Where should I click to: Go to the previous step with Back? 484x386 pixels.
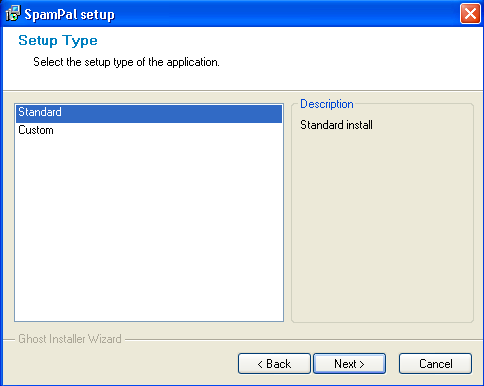(x=274, y=363)
